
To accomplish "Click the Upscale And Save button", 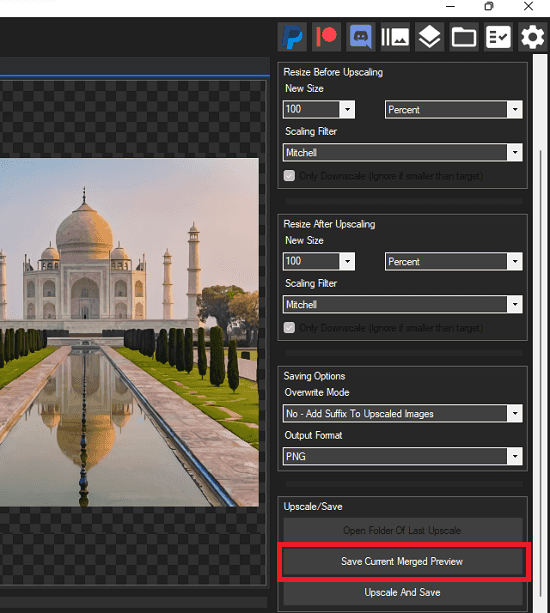I will [403, 593].
